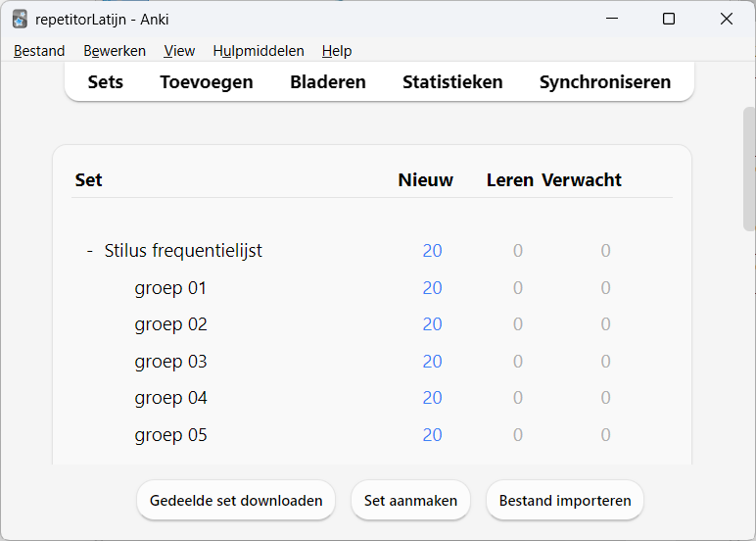The height and width of the screenshot is (541, 756).
Task: Click the new count 20 for groep 03
Action: pos(432,362)
